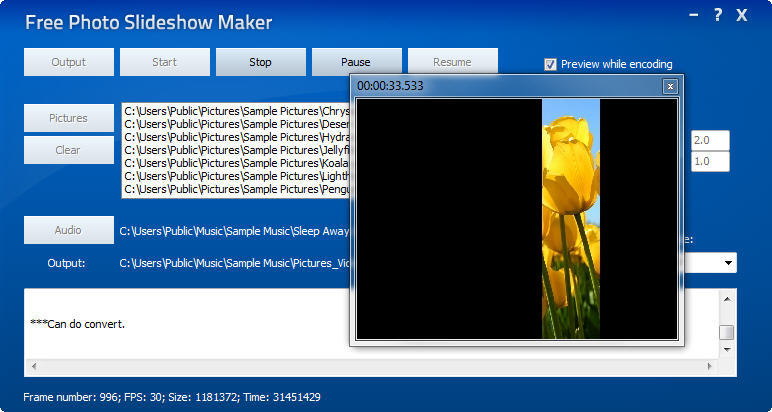The height and width of the screenshot is (412, 772).
Task: Click the vertical scrollbar thumb in log
Action: pyautogui.click(x=727, y=333)
